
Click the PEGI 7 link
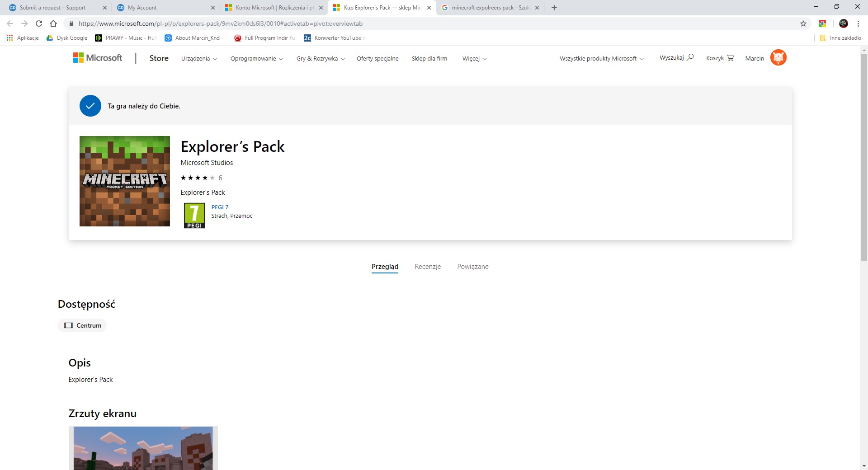[x=220, y=207]
